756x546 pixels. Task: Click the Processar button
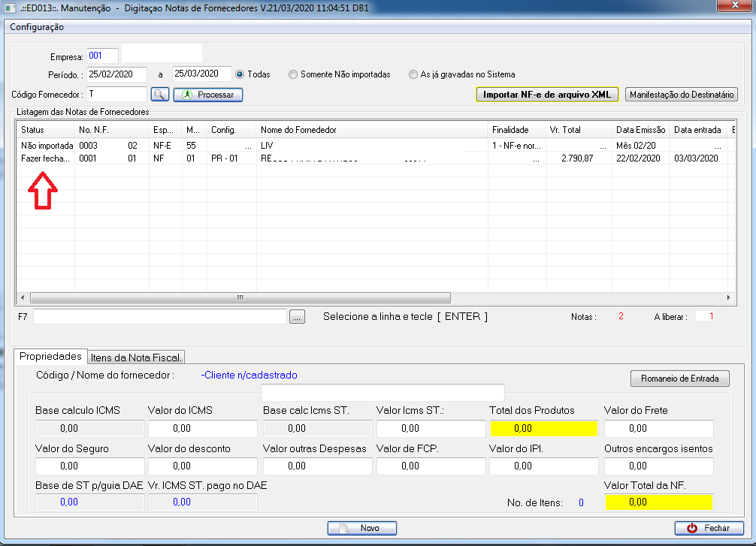click(208, 95)
